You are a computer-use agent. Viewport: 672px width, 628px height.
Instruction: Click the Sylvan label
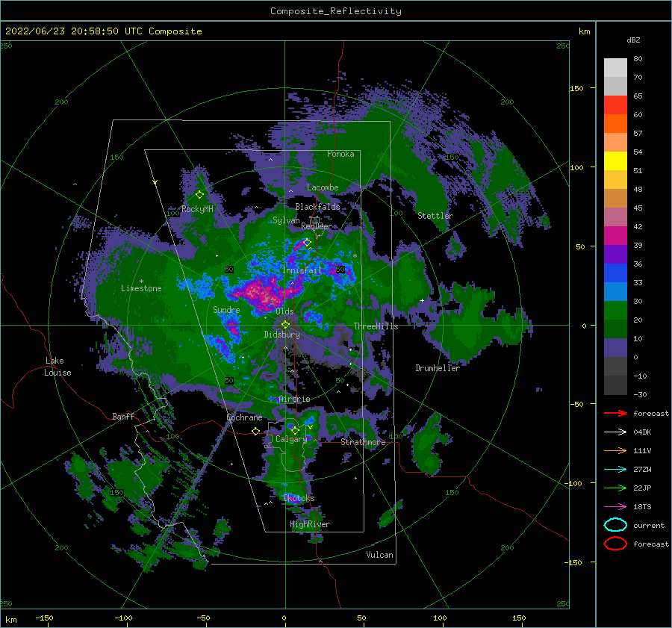coord(286,220)
